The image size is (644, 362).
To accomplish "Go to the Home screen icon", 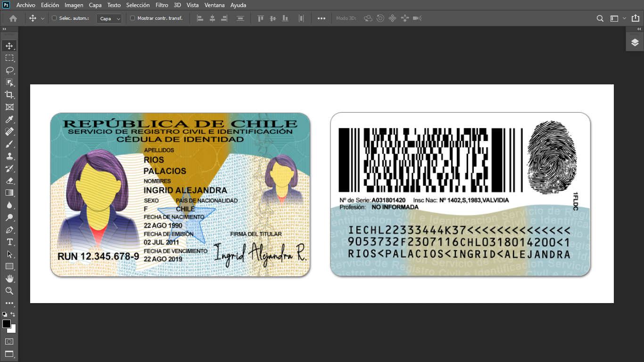I will point(13,18).
